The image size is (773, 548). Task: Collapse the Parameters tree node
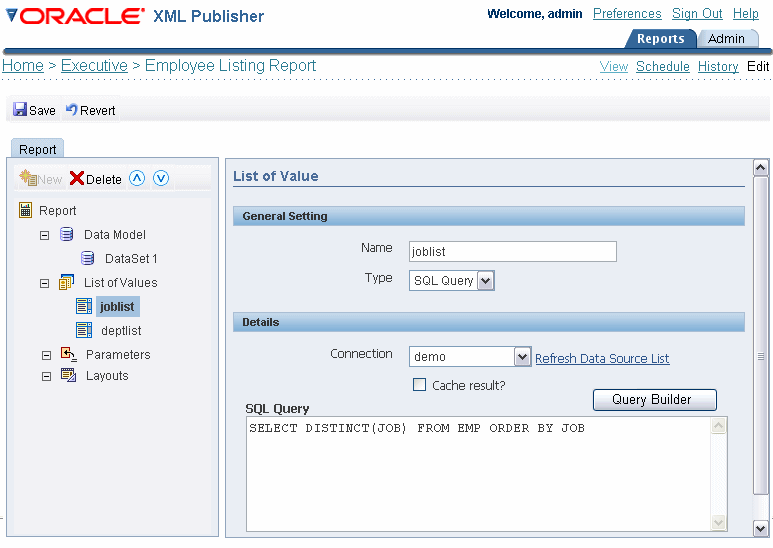tap(46, 355)
